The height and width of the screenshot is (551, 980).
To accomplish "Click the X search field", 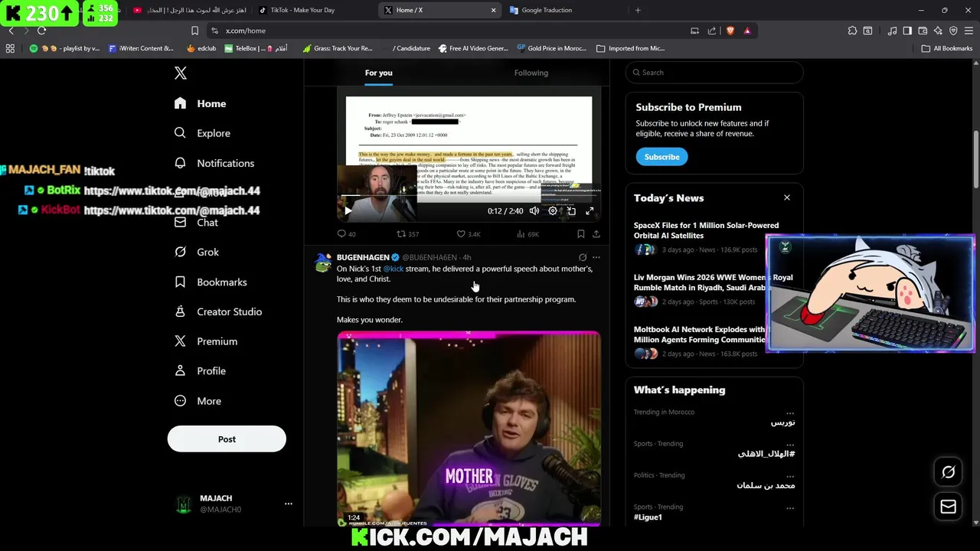I will [x=714, y=73].
